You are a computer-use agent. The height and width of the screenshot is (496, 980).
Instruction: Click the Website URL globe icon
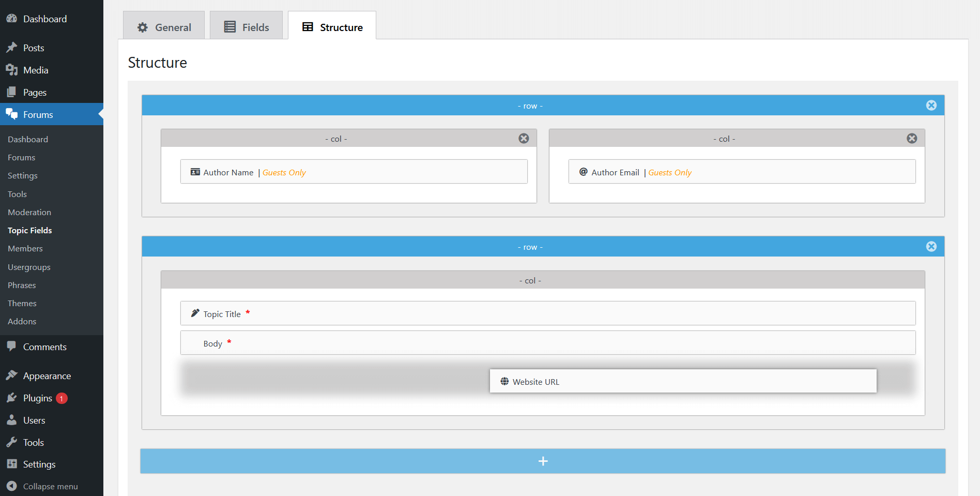click(x=504, y=382)
